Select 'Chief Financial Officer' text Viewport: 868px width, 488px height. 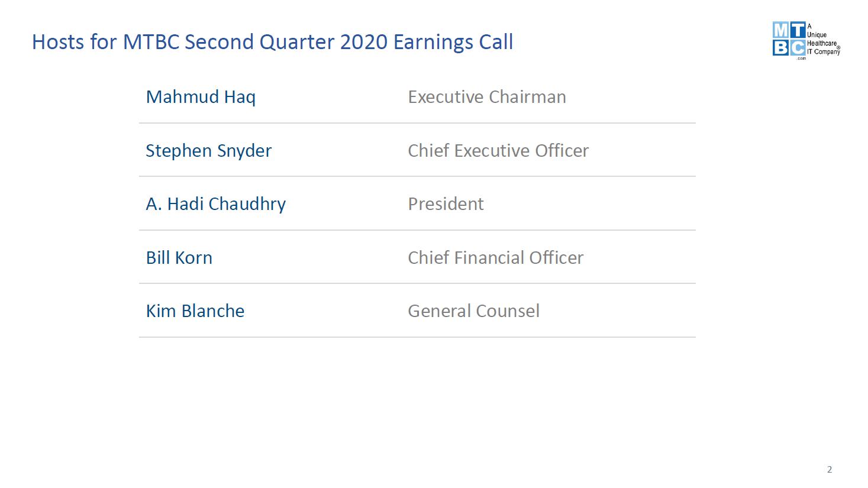click(x=495, y=258)
